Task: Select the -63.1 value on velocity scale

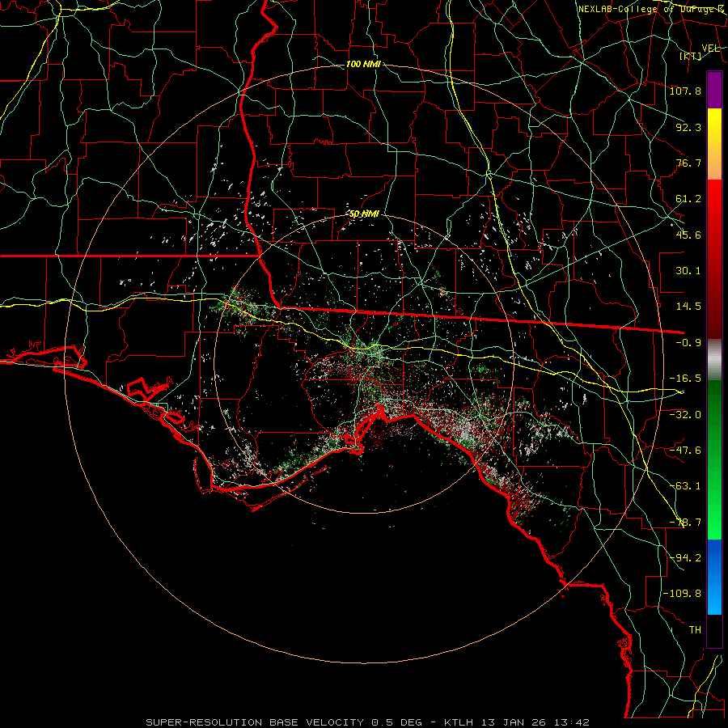Action: (686, 486)
